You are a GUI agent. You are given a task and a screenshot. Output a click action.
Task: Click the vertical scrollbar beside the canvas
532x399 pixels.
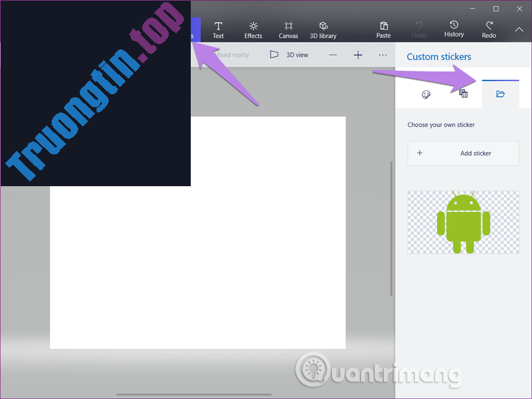pos(391,228)
